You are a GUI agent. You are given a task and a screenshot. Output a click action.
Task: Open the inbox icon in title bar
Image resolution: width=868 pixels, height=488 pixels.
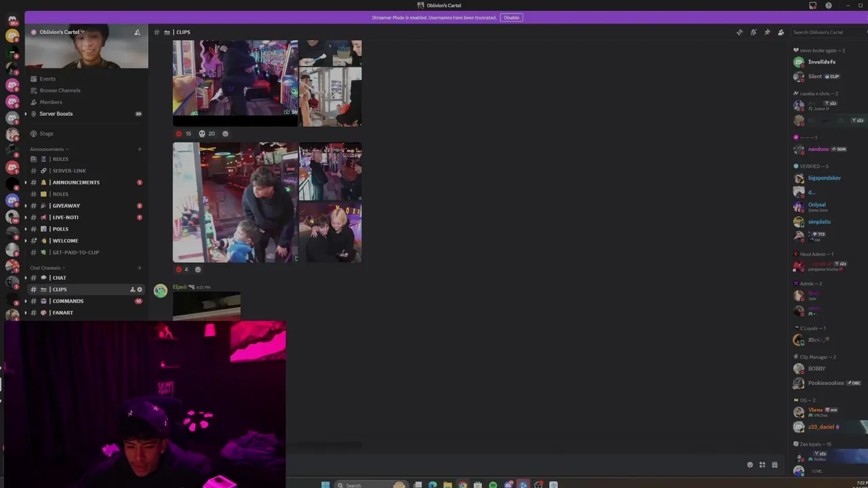point(812,5)
